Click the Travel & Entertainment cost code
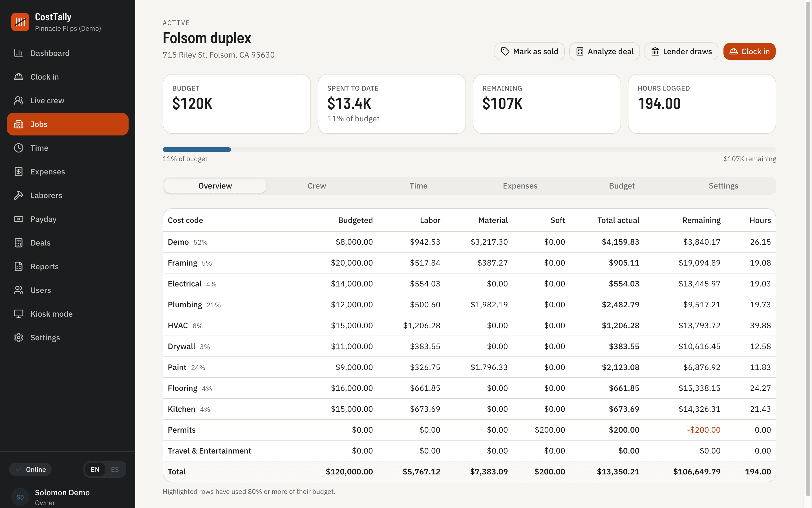 209,450
